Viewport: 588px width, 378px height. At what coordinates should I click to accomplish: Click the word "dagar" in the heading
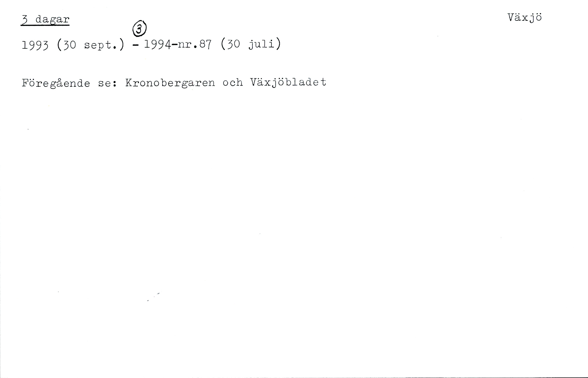53,20
